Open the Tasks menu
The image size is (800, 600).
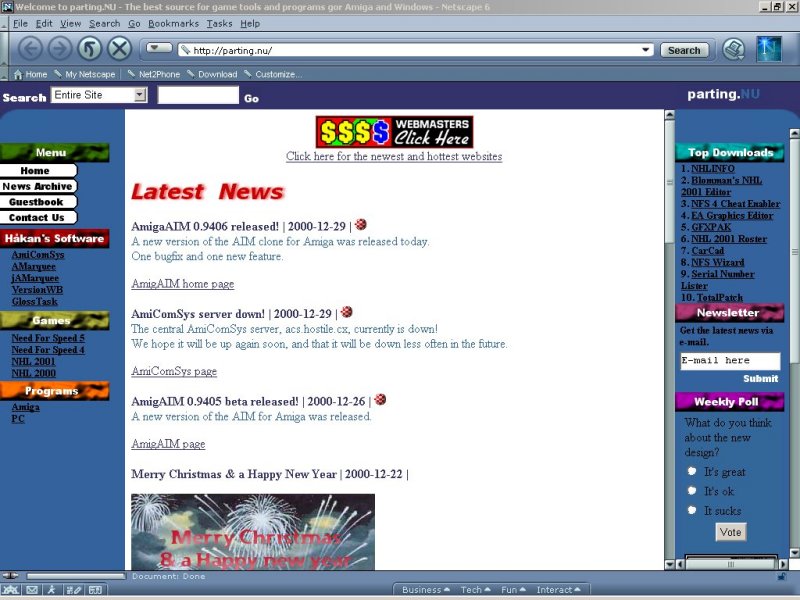(219, 23)
